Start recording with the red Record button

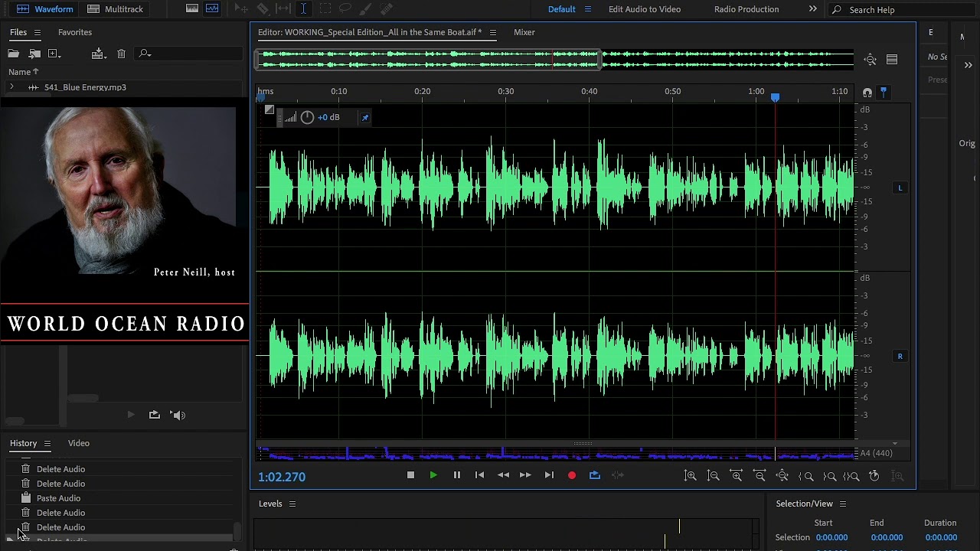coord(572,475)
